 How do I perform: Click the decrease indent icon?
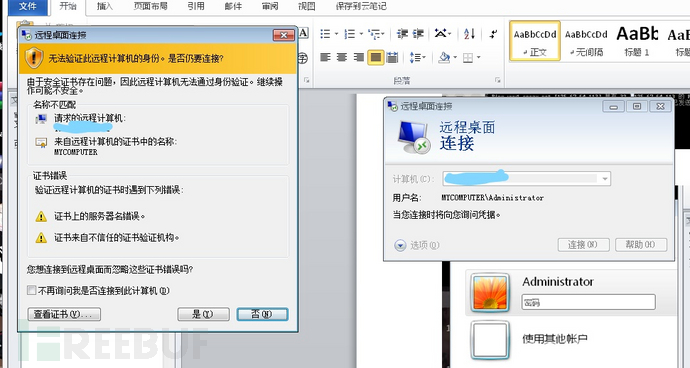click(x=402, y=34)
